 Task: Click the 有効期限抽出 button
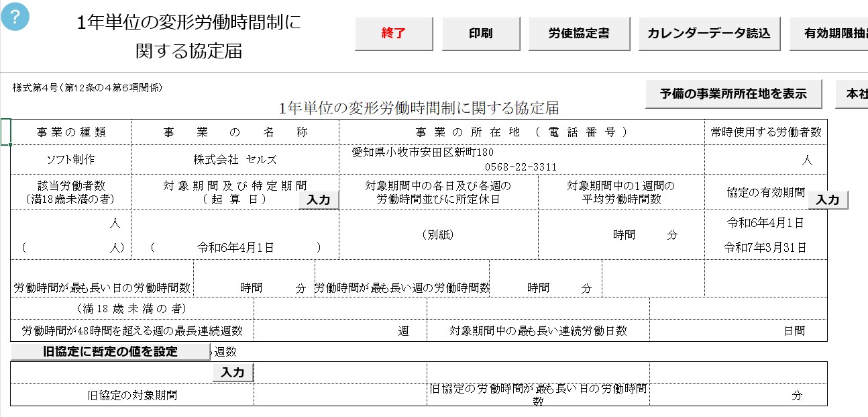pos(828,33)
